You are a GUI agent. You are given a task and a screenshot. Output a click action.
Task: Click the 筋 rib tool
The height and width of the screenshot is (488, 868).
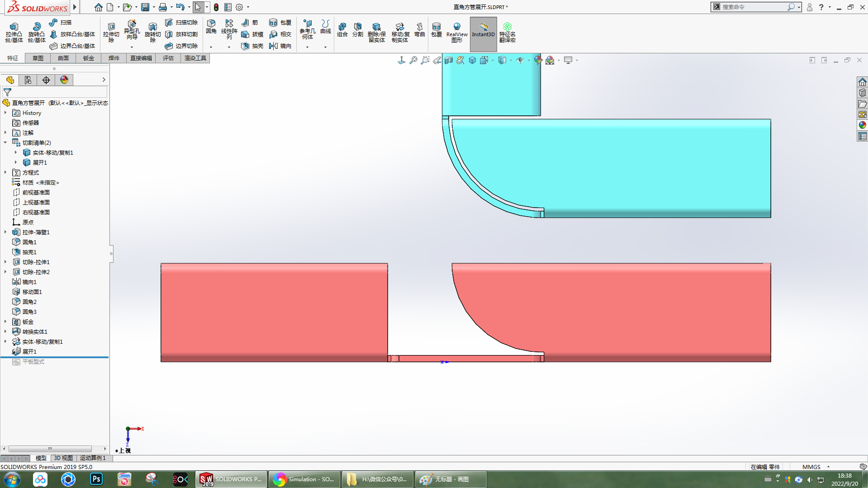tap(250, 22)
